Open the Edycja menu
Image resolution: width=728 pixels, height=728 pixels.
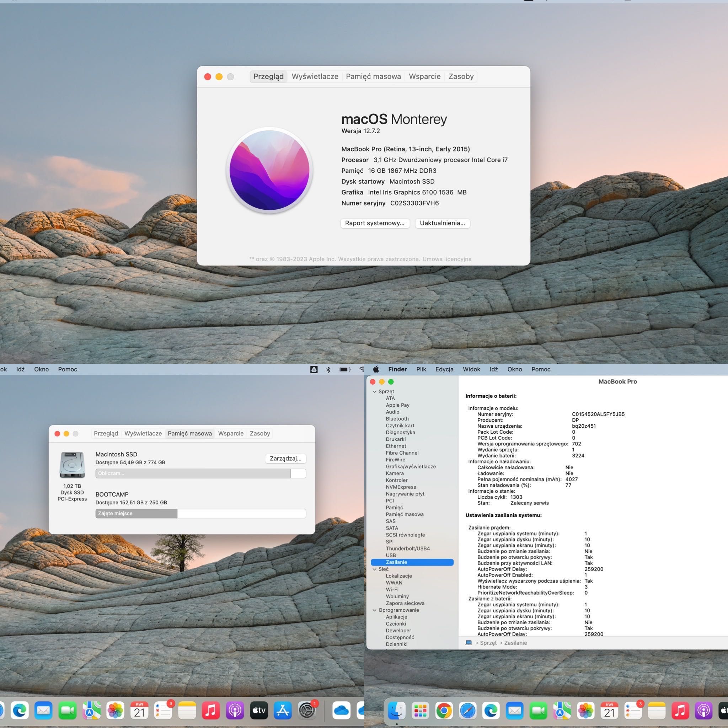pos(444,369)
